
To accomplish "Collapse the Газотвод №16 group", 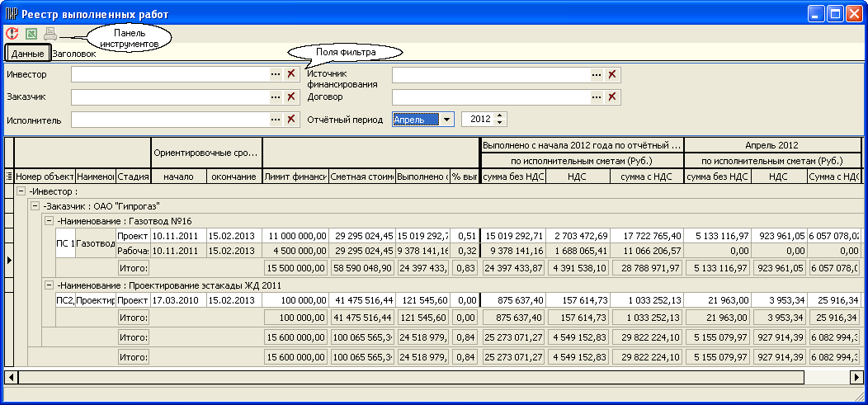I will coord(49,221).
